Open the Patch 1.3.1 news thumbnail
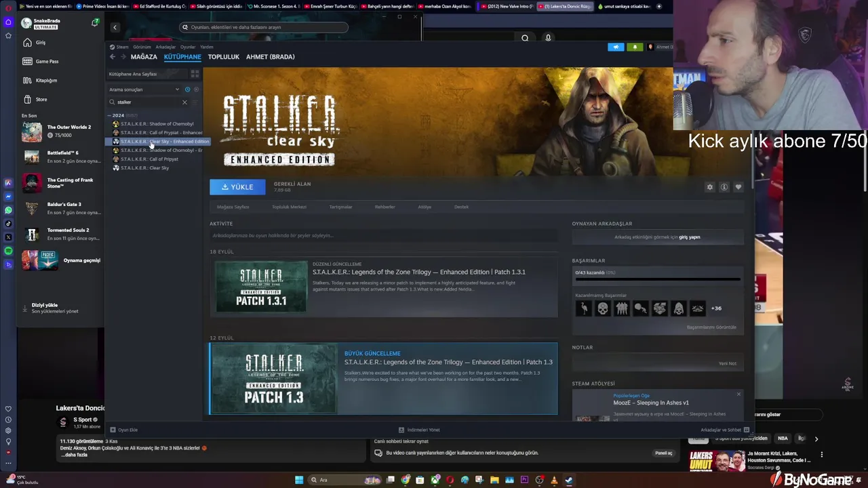Screen dimensions: 868x488 [261, 287]
